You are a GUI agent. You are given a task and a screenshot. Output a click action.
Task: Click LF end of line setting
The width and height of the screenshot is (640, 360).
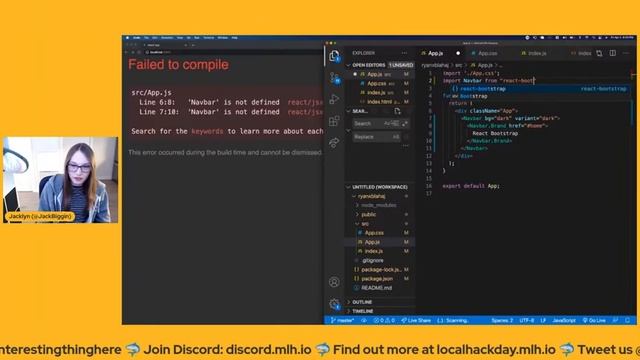pyautogui.click(x=543, y=320)
